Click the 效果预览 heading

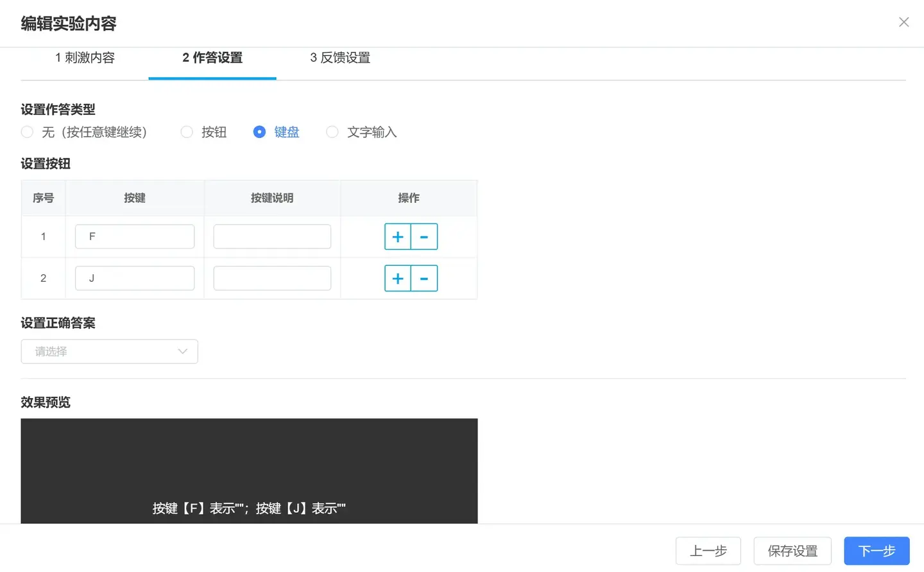(x=46, y=403)
